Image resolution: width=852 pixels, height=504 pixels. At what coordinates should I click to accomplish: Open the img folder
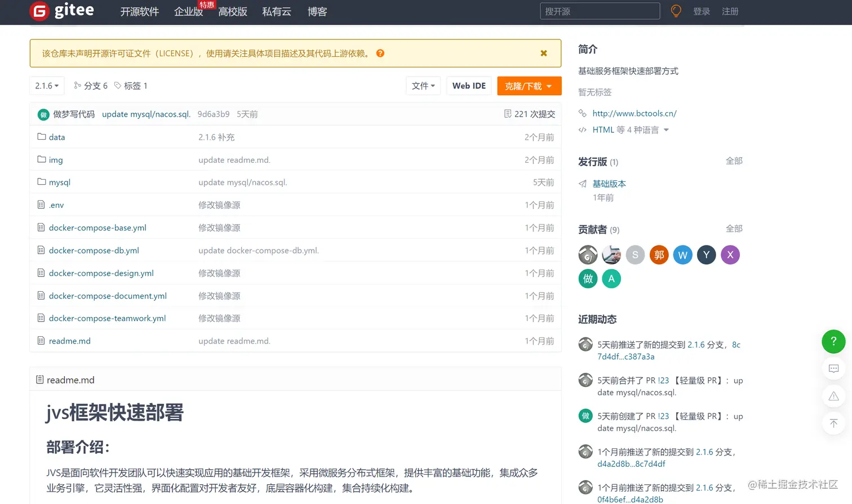coord(56,160)
